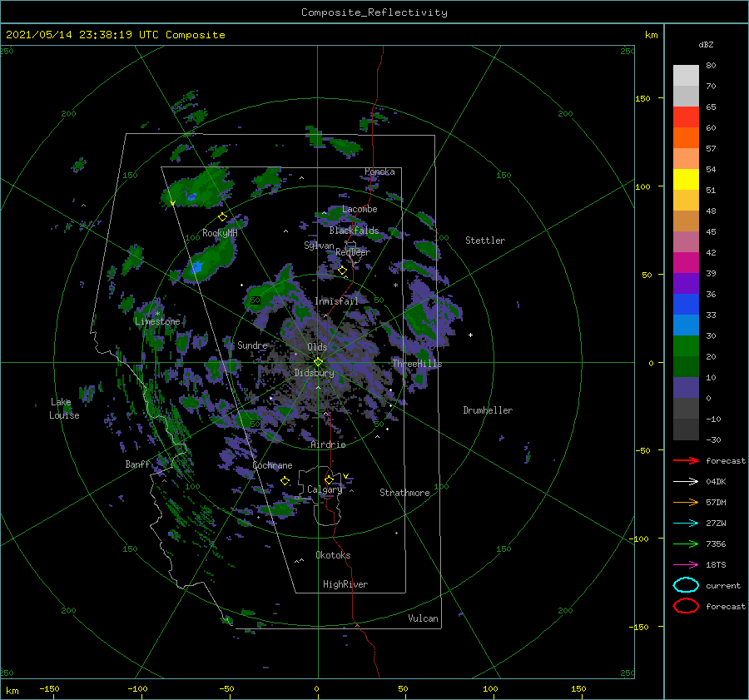
Task: Click the yellow diamond marker below RedDeer
Action: point(343,271)
